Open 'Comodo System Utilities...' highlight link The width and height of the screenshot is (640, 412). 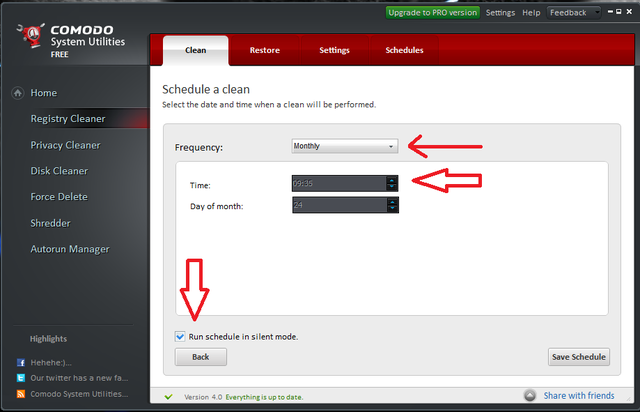coord(79,394)
